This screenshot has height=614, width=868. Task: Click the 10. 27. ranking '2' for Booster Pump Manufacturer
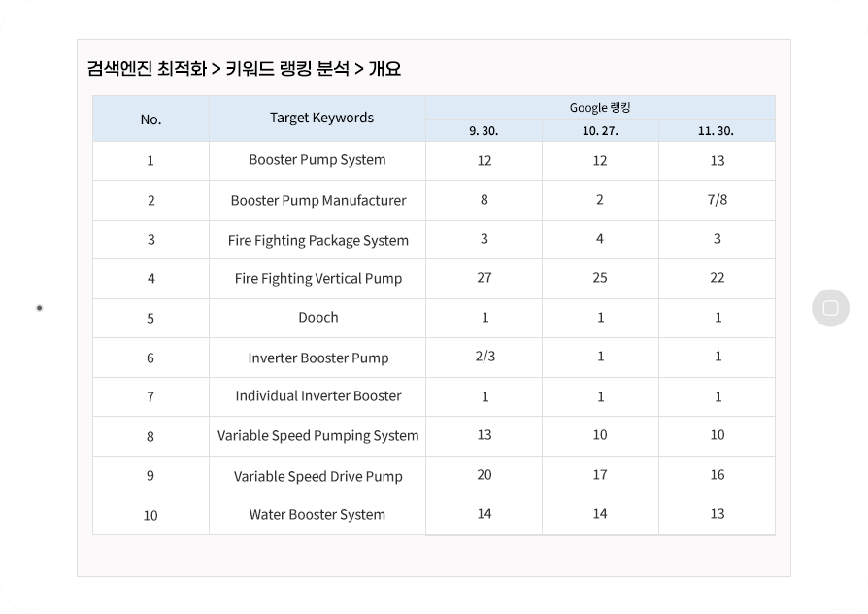click(x=600, y=199)
